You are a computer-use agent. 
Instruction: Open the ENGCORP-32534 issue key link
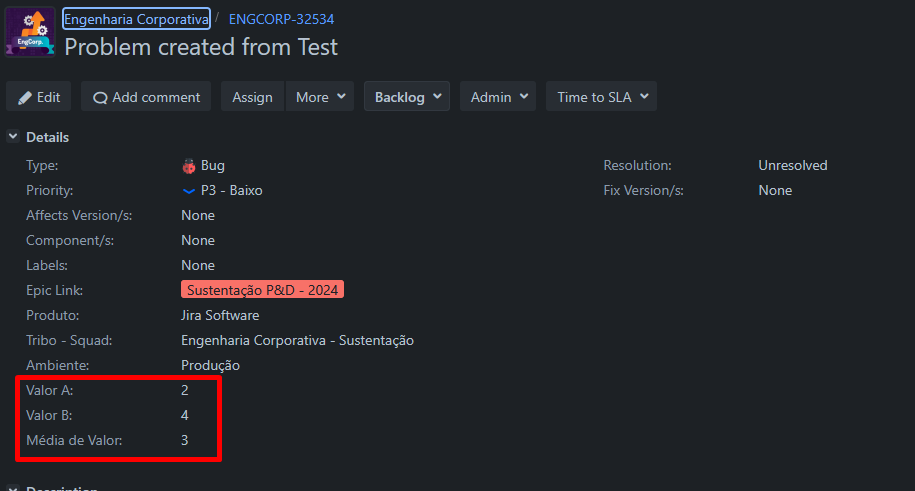point(281,19)
